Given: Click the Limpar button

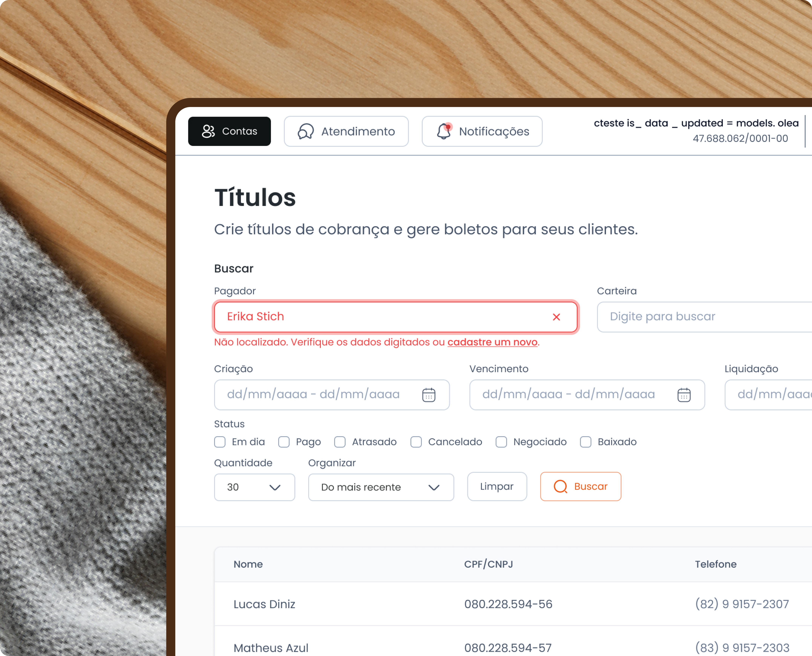Looking at the screenshot, I should [x=497, y=486].
